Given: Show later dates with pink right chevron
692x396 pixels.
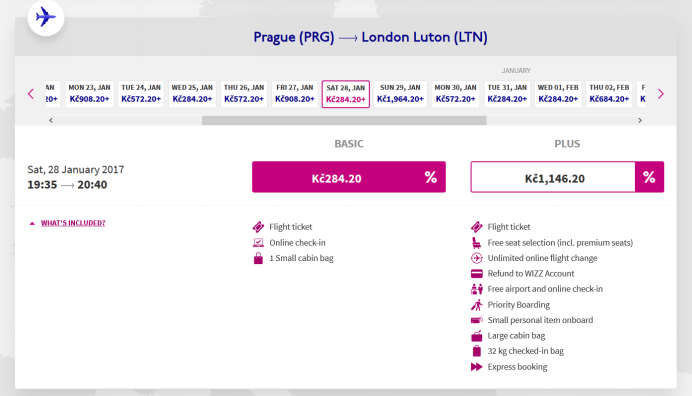Looking at the screenshot, I should (661, 94).
